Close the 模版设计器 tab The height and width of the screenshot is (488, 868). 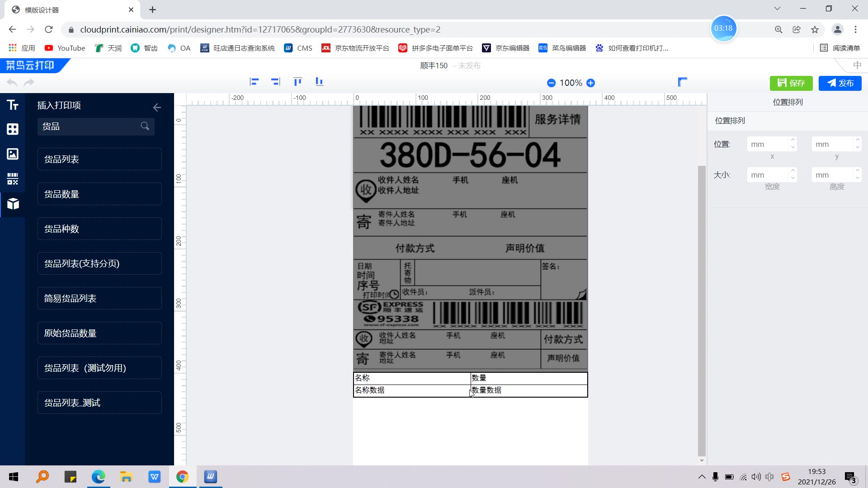click(131, 9)
